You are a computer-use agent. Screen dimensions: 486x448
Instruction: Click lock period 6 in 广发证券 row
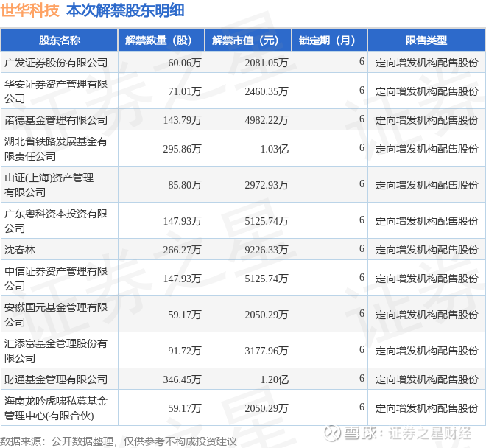(x=362, y=61)
